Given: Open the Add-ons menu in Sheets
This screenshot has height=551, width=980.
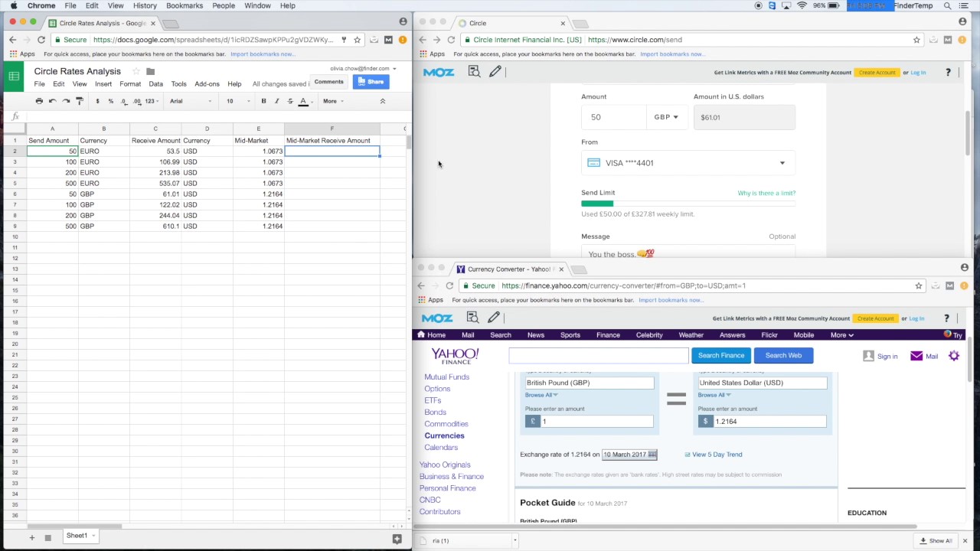Looking at the screenshot, I should (207, 83).
